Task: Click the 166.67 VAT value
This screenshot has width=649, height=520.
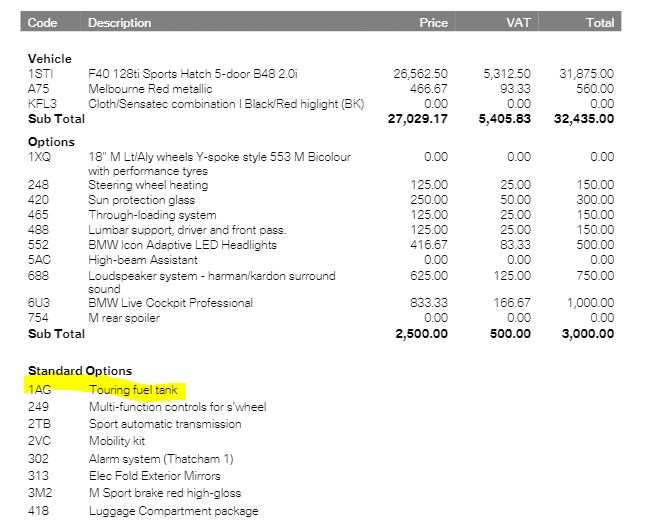Action: point(512,303)
